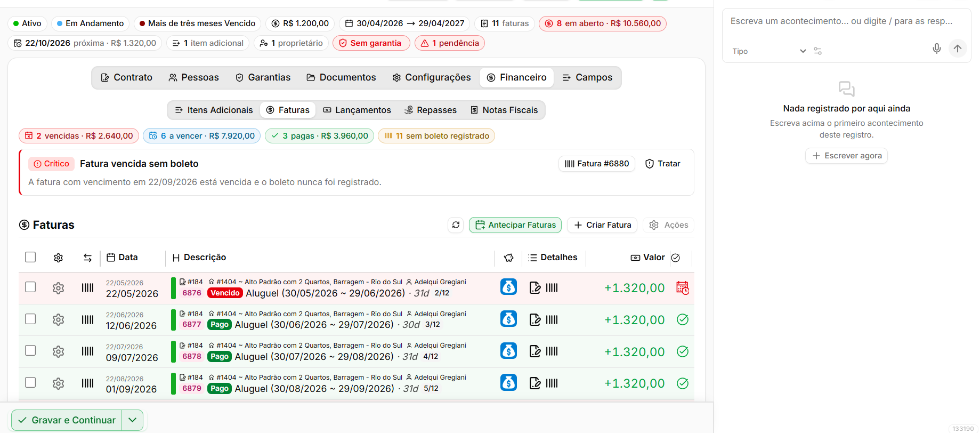Click the details barcode icon for invoice 6879
This screenshot has height=433, width=980.
[552, 383]
